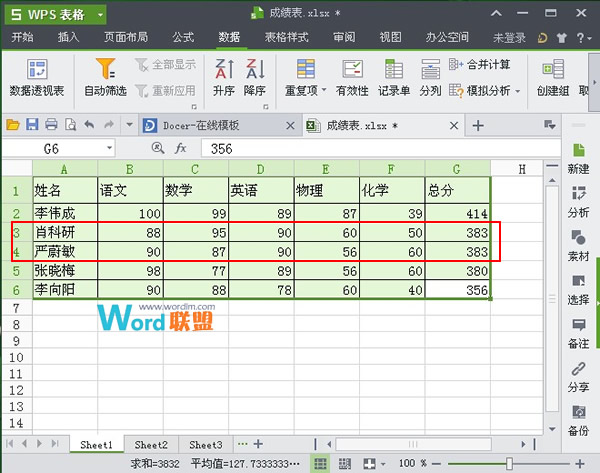Switch to Docer-在线模板 document tab
This screenshot has width=600, height=473.
coord(220,125)
